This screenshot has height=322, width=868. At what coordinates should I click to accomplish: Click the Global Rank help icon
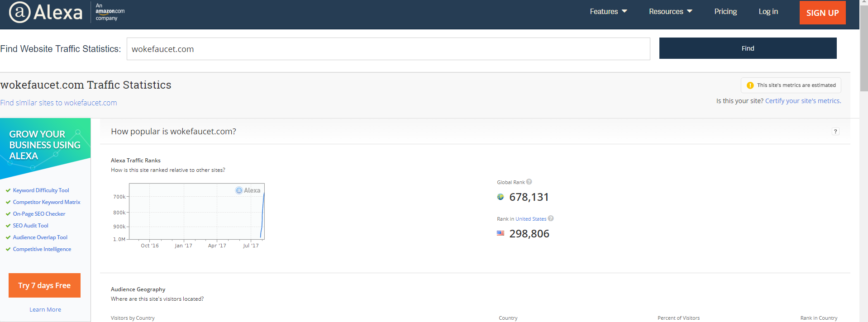[x=529, y=182]
